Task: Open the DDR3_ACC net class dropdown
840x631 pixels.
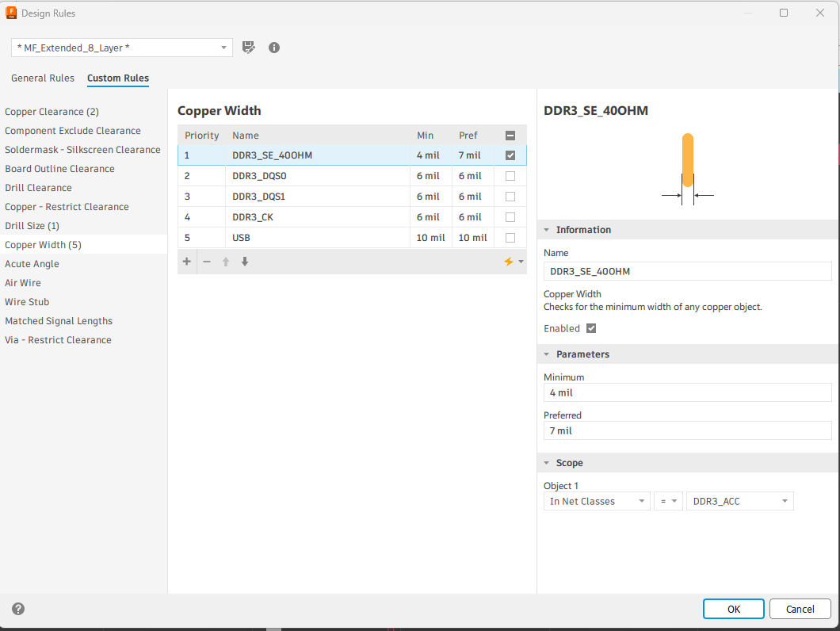Action: coord(740,501)
